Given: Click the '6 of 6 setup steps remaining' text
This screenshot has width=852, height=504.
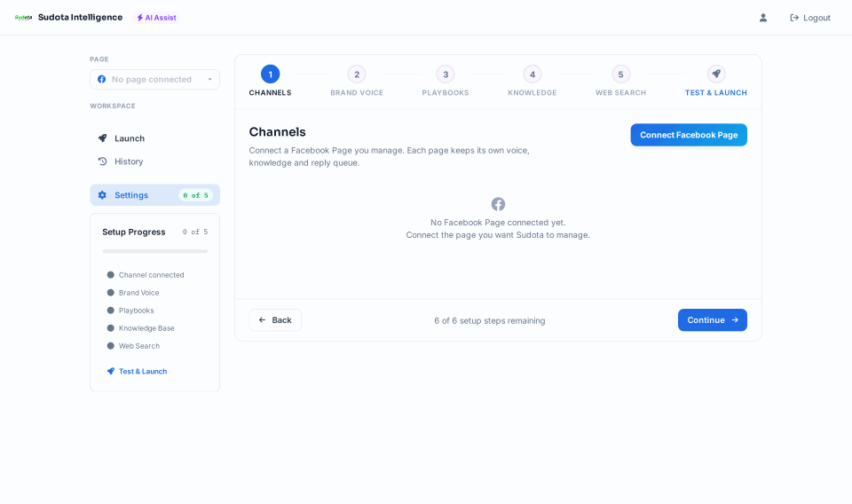Looking at the screenshot, I should 490,321.
